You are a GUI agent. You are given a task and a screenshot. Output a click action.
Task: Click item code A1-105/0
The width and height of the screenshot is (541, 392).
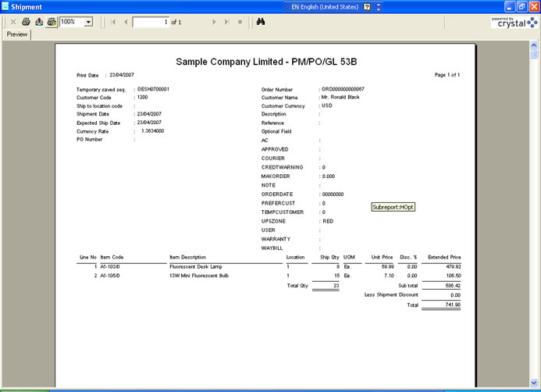110,276
